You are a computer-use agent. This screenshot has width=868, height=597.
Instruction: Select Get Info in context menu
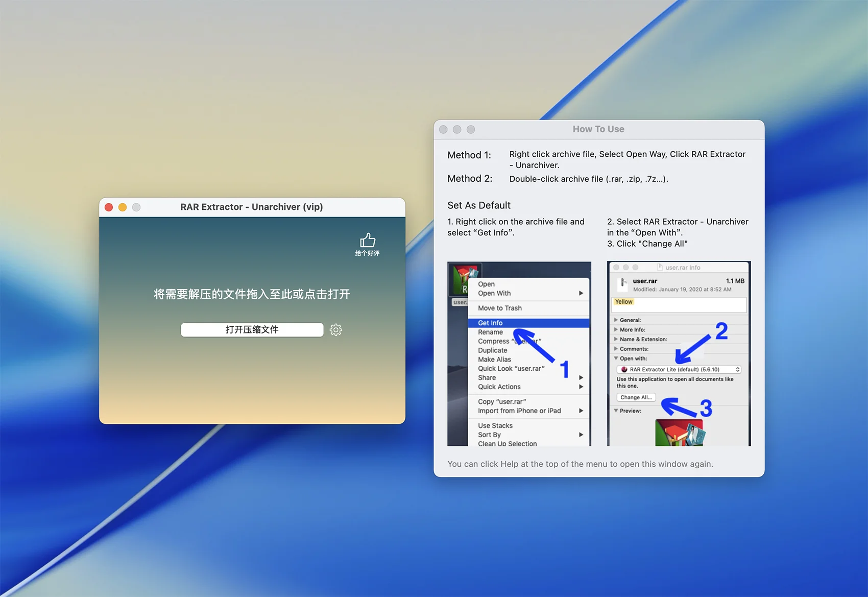[x=490, y=323]
